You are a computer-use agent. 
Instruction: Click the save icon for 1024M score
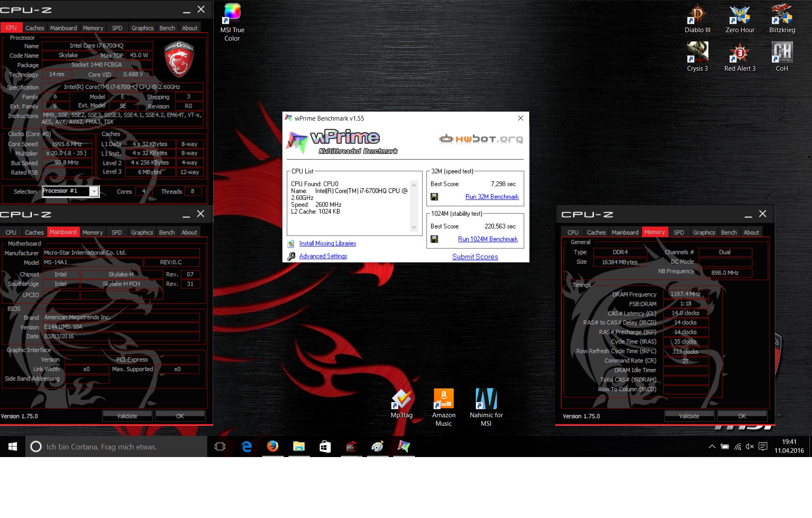(434, 239)
